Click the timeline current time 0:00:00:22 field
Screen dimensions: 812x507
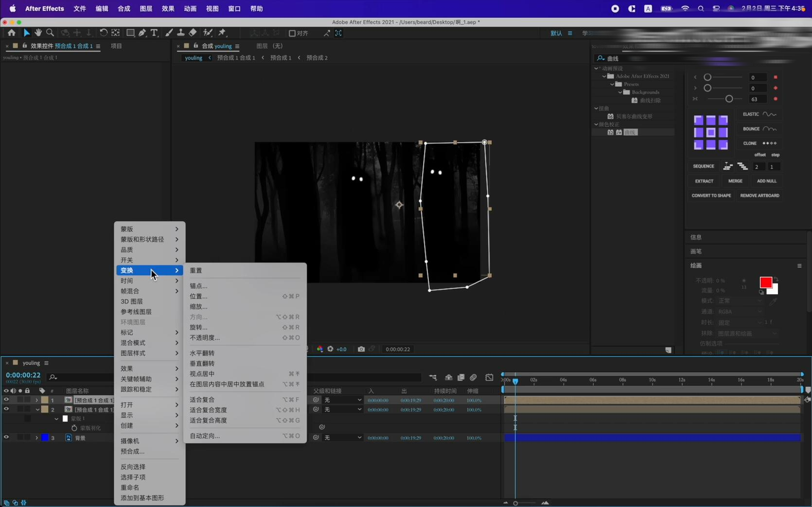click(23, 375)
